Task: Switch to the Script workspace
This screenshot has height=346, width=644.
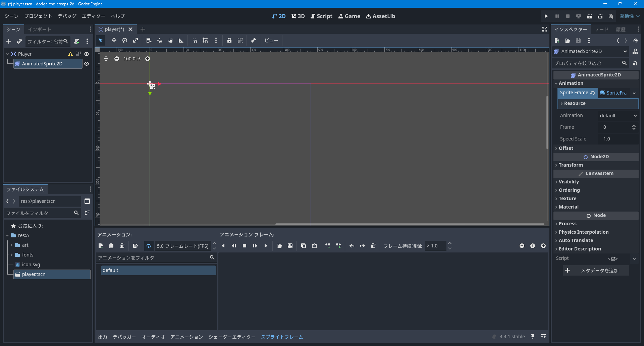Action: (321, 16)
